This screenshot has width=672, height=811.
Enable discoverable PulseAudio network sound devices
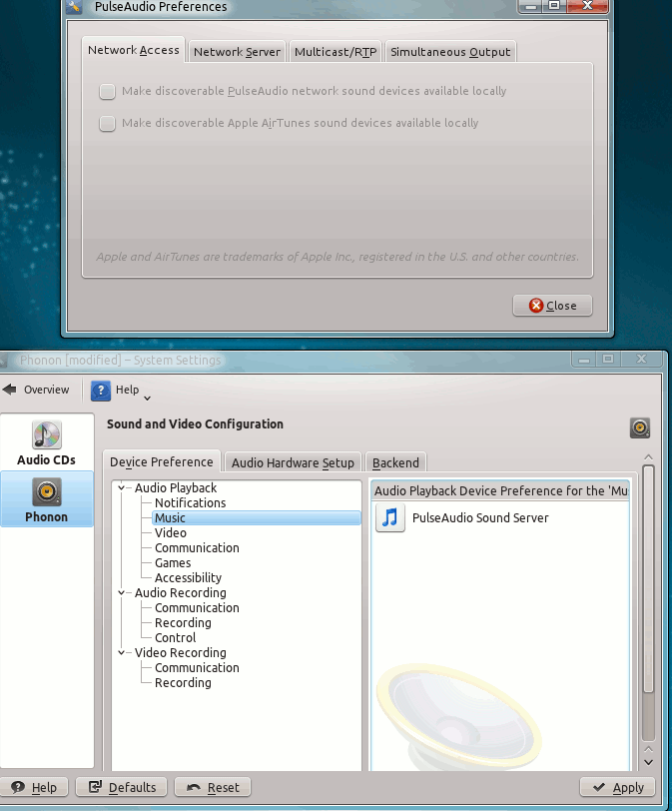click(107, 92)
